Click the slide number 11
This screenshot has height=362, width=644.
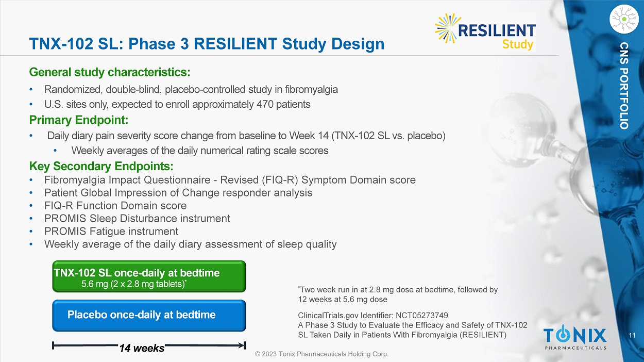click(x=632, y=336)
